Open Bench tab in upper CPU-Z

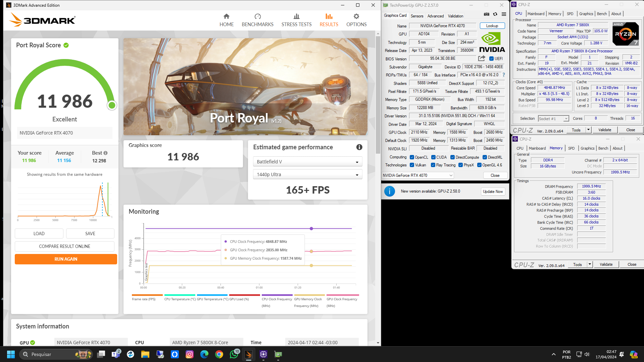click(x=602, y=14)
